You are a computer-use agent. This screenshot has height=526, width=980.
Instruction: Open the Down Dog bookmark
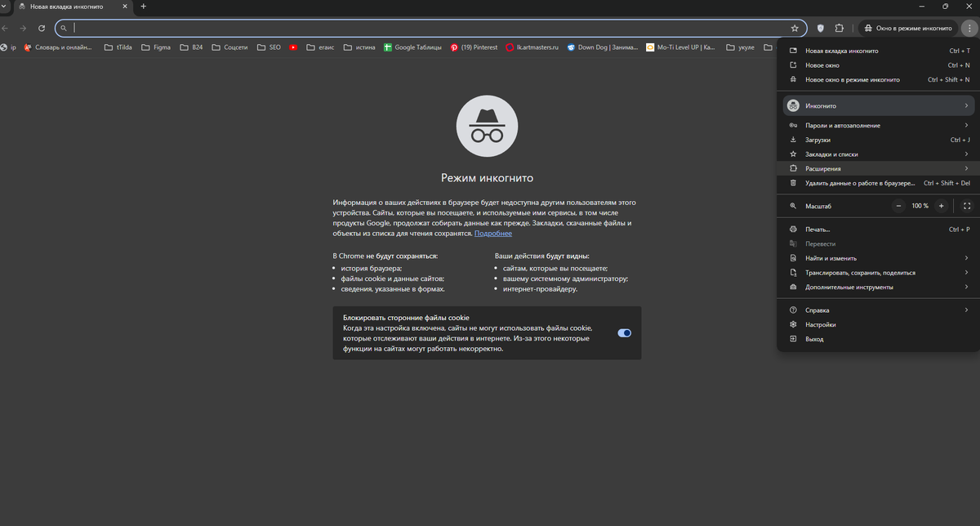[x=603, y=47]
